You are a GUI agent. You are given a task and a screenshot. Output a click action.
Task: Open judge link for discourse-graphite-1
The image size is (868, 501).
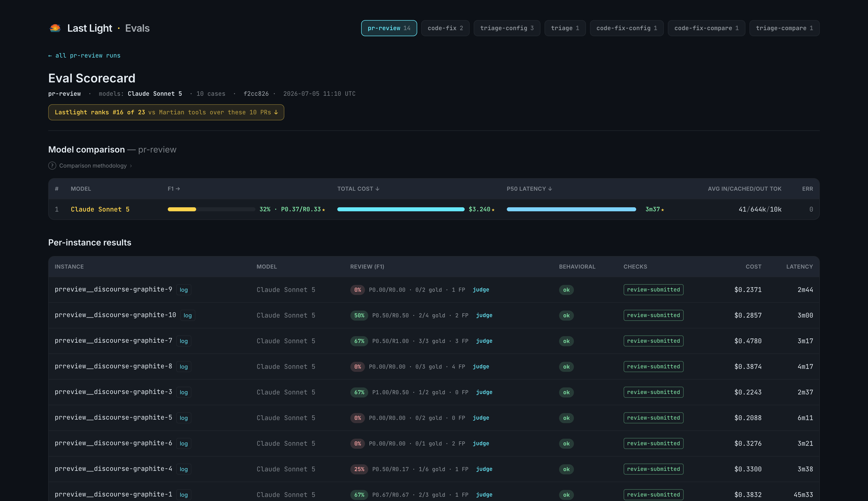(484, 495)
